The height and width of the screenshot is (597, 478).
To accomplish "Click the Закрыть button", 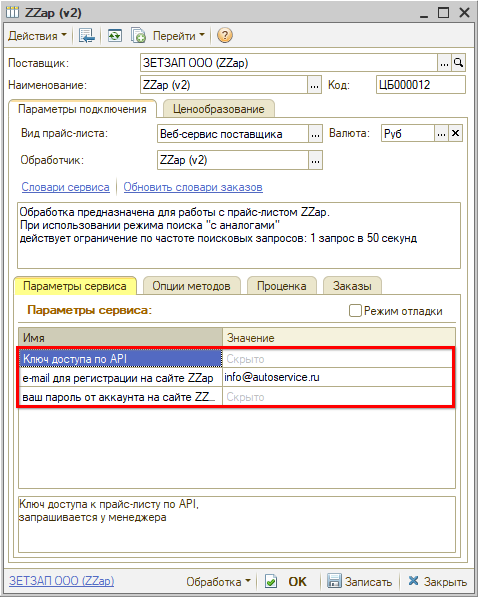I will (x=437, y=581).
